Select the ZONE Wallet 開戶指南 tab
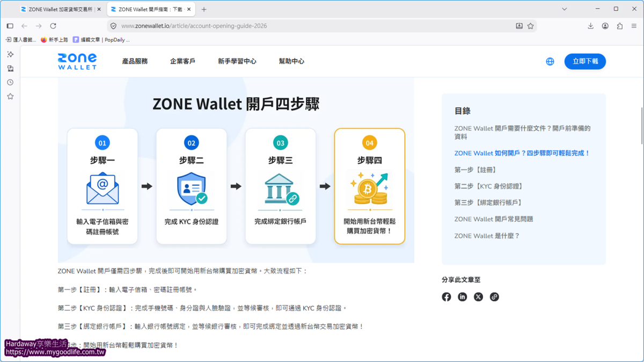The height and width of the screenshot is (362, 644). coord(151,9)
